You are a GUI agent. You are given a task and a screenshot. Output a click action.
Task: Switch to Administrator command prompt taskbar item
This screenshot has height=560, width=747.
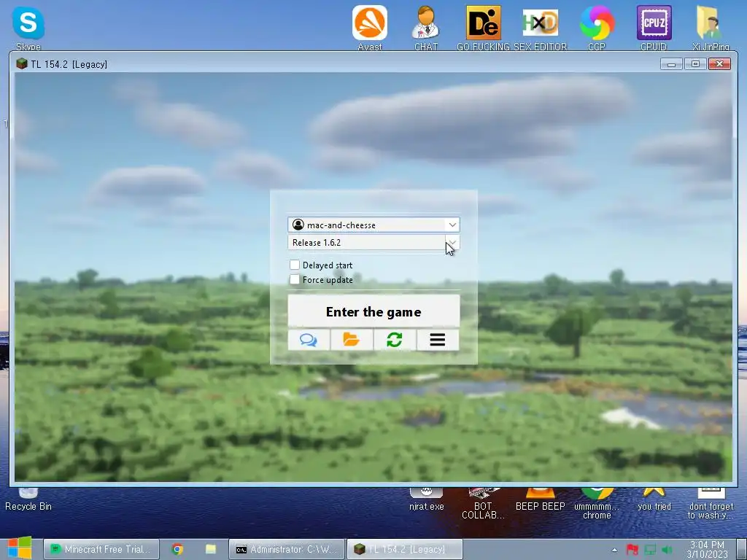coord(286,549)
